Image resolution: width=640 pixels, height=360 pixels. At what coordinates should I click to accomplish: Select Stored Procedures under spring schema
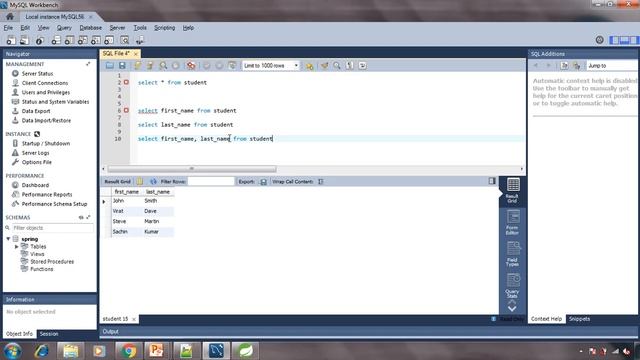[52, 262]
